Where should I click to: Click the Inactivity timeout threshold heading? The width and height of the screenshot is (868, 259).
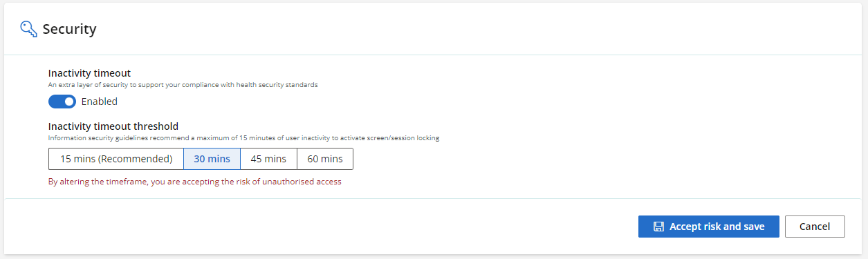(113, 126)
